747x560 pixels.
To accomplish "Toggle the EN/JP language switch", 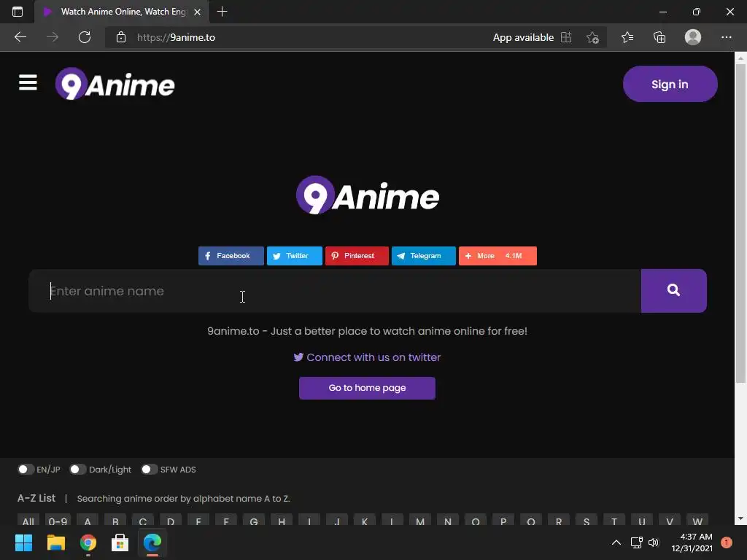I will (x=26, y=470).
